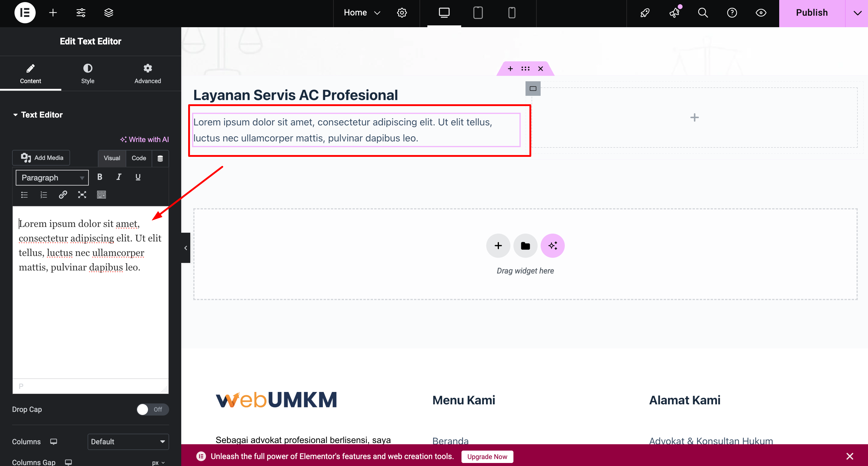
Task: Open page settings gear icon
Action: click(x=402, y=13)
